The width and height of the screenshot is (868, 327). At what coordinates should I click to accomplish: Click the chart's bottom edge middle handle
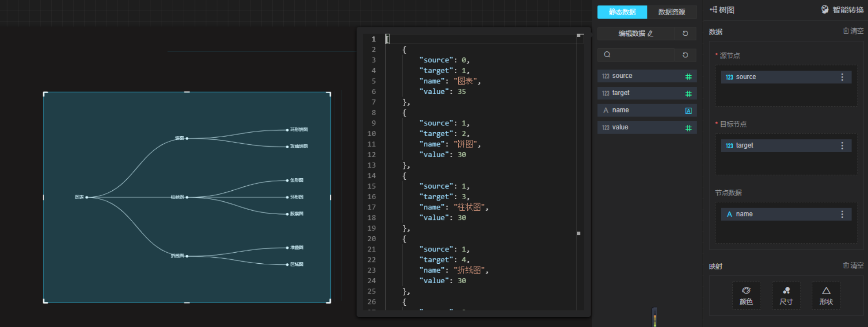pyautogui.click(x=187, y=303)
